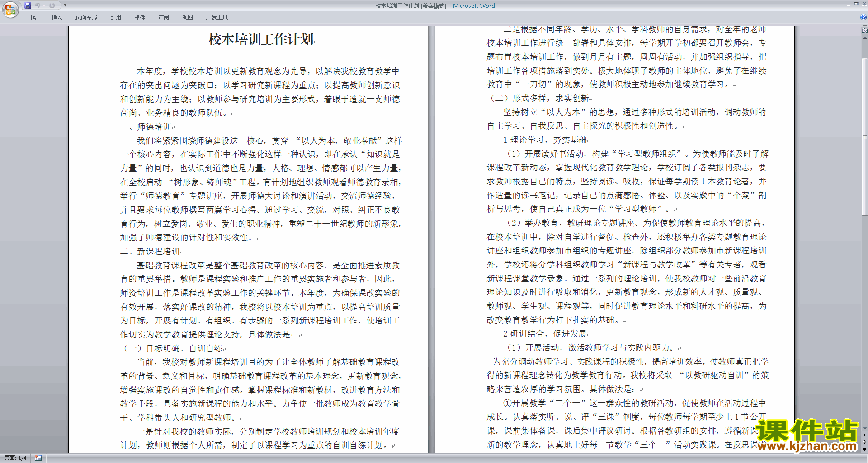Click the line 2 研训结合，促进发展
Viewport: 868px width, 463px height.
(545, 333)
